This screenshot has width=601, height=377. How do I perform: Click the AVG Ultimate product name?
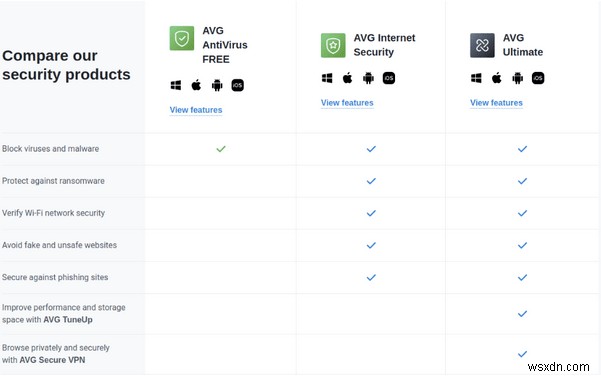(523, 45)
